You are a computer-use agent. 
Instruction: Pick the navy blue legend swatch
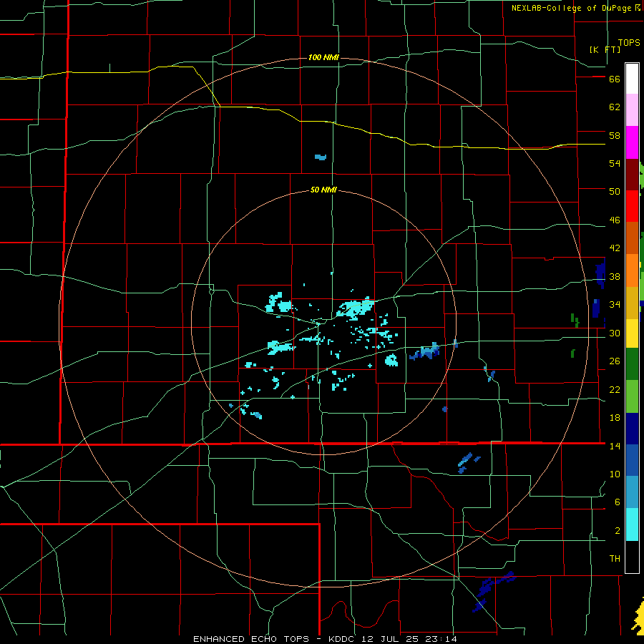click(x=632, y=429)
